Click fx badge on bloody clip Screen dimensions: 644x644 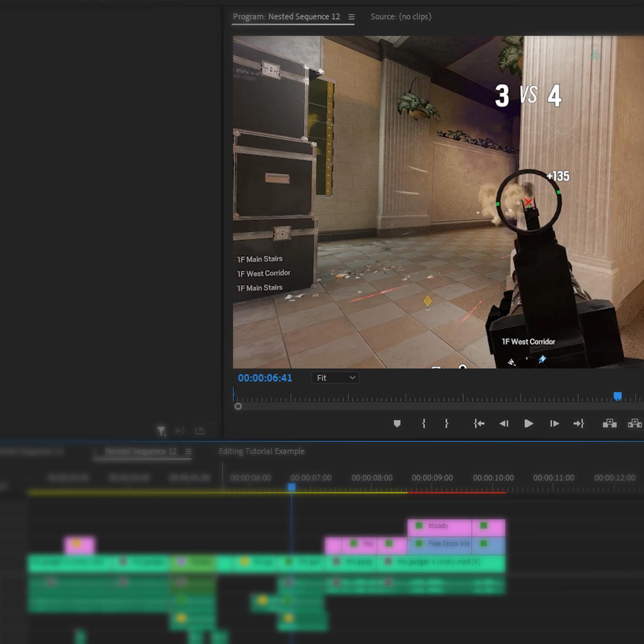(419, 526)
